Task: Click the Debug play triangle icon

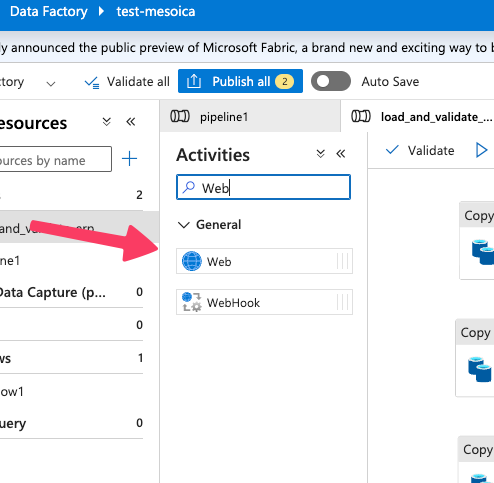Action: point(481,150)
